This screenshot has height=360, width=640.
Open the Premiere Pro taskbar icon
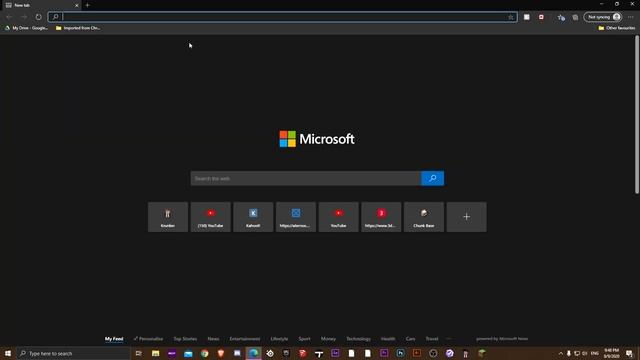click(384, 353)
